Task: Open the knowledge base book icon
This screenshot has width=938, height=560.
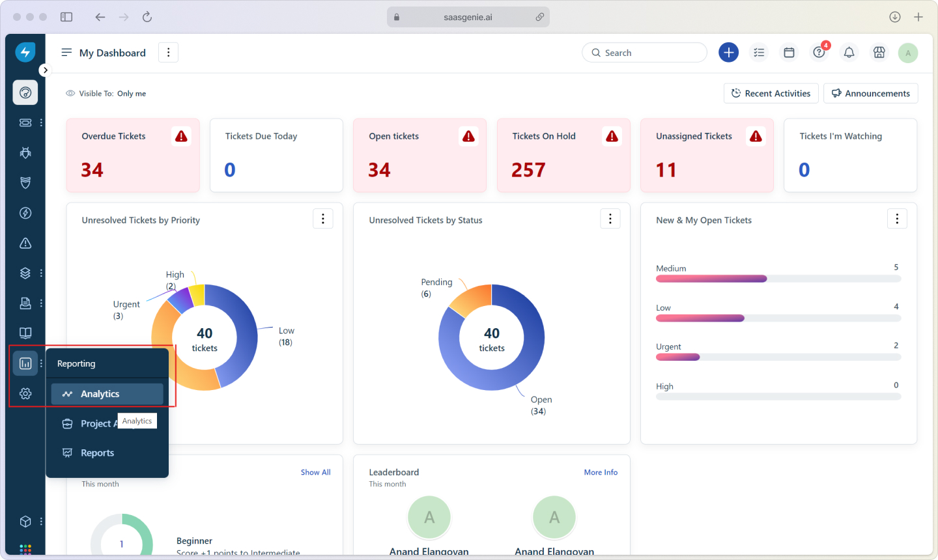Action: tap(25, 333)
